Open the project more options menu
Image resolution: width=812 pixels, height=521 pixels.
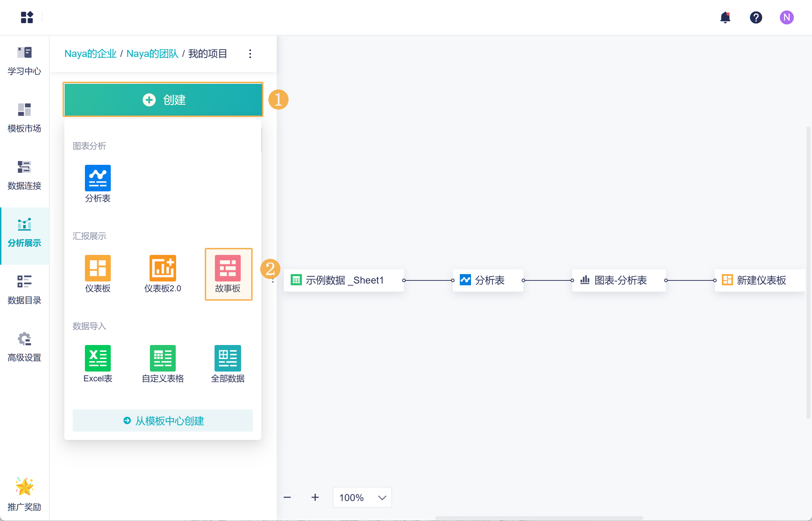pos(250,53)
